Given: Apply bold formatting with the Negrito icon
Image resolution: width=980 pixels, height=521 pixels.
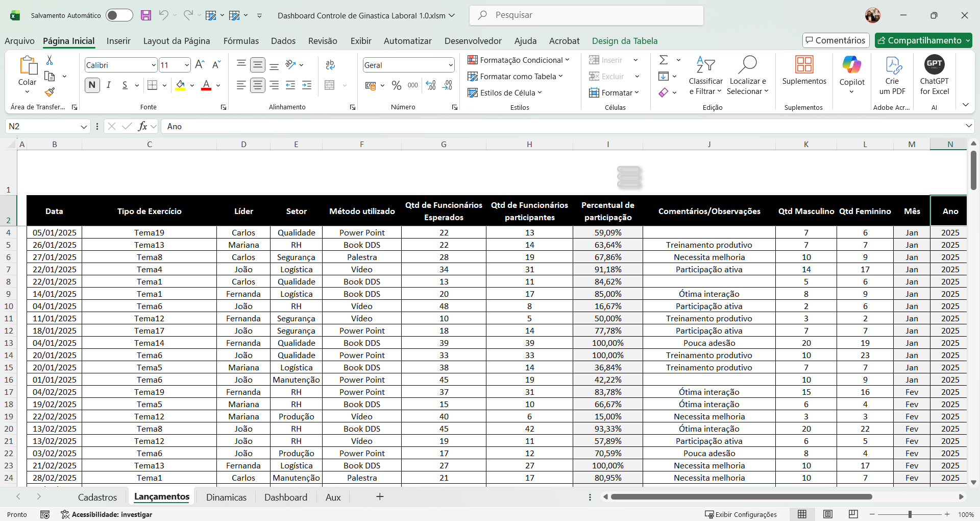Looking at the screenshot, I should pyautogui.click(x=92, y=85).
